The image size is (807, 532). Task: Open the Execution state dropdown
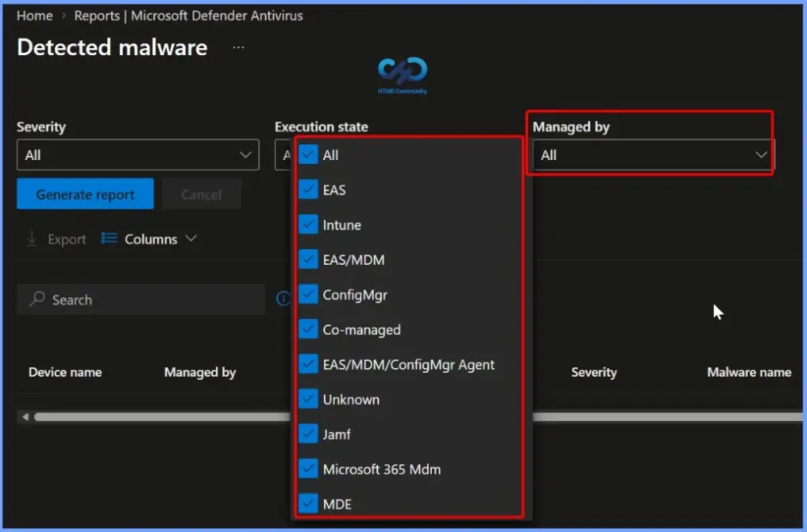pyautogui.click(x=284, y=154)
